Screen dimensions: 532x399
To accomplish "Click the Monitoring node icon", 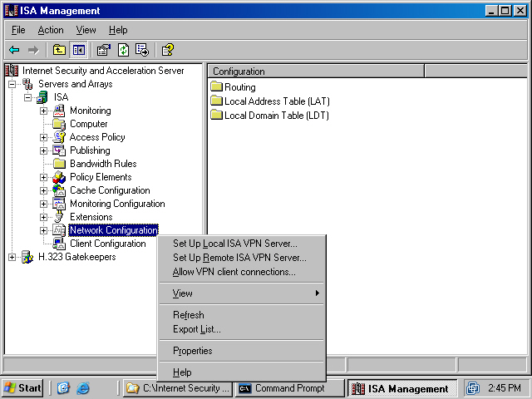I will click(x=59, y=111).
